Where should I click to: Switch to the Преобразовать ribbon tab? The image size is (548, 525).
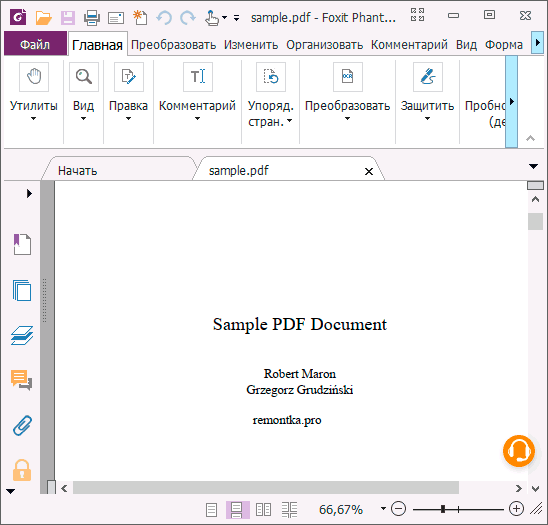coord(173,45)
